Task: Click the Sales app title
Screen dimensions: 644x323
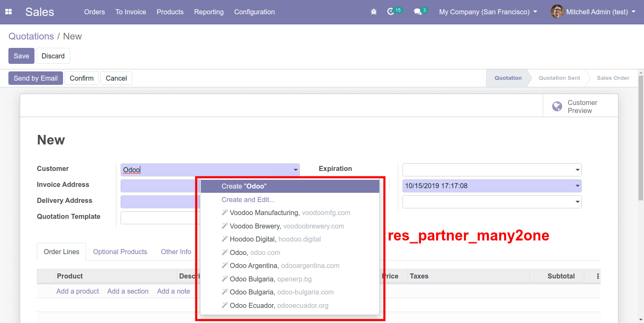Action: pos(39,12)
